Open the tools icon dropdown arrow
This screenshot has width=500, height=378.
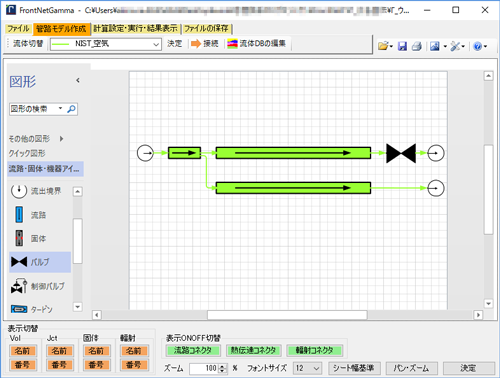click(x=463, y=46)
